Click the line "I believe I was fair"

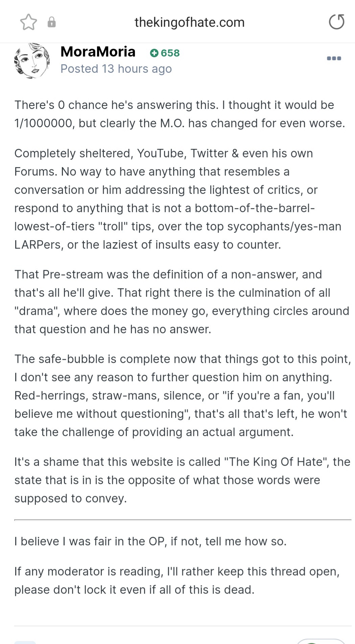150,542
